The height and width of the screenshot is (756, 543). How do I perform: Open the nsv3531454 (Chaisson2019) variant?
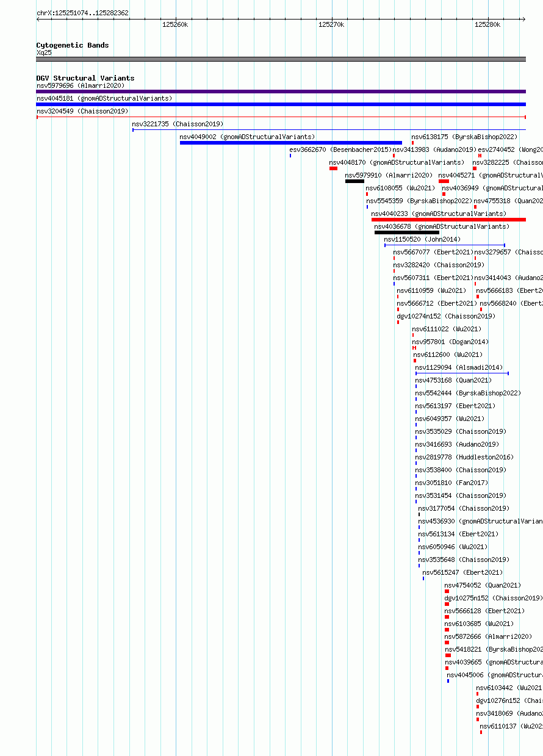click(461, 495)
